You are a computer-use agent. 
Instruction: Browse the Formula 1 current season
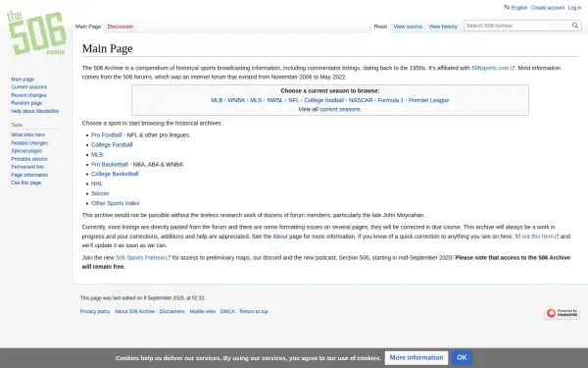[391, 100]
